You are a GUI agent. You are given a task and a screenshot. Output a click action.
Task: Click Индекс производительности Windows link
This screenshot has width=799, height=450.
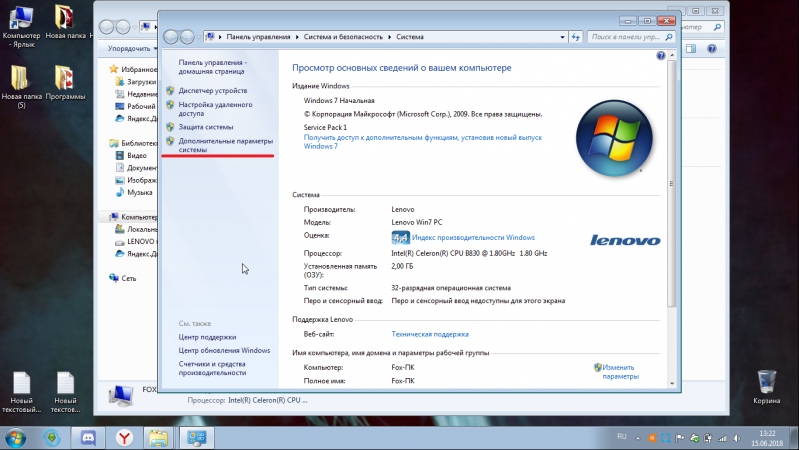pos(473,237)
